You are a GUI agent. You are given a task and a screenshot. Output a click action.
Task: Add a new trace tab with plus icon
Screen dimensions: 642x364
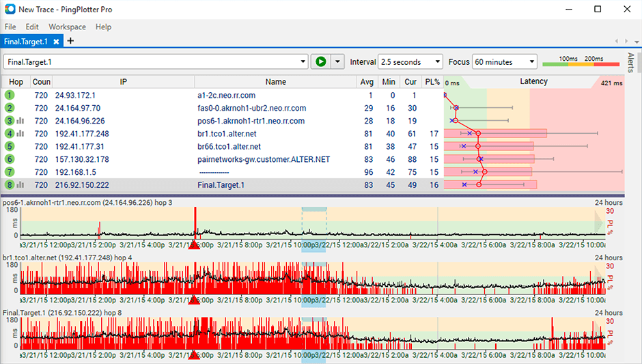[70, 42]
